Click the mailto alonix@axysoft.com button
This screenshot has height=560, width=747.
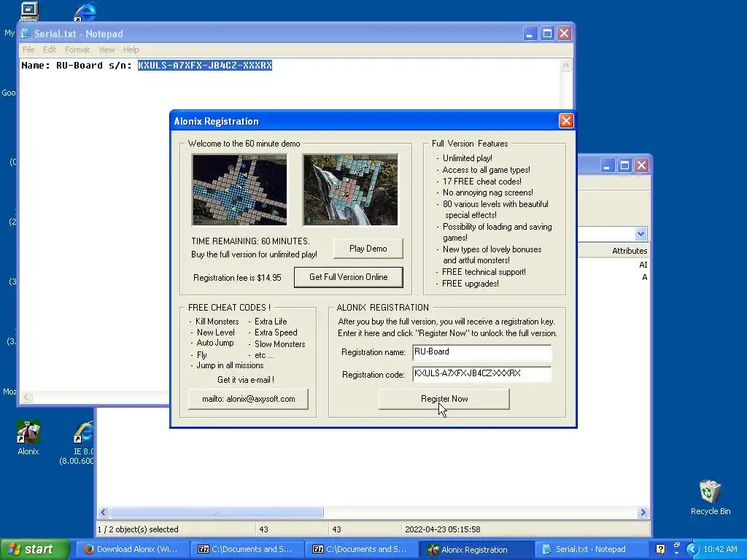(248, 399)
